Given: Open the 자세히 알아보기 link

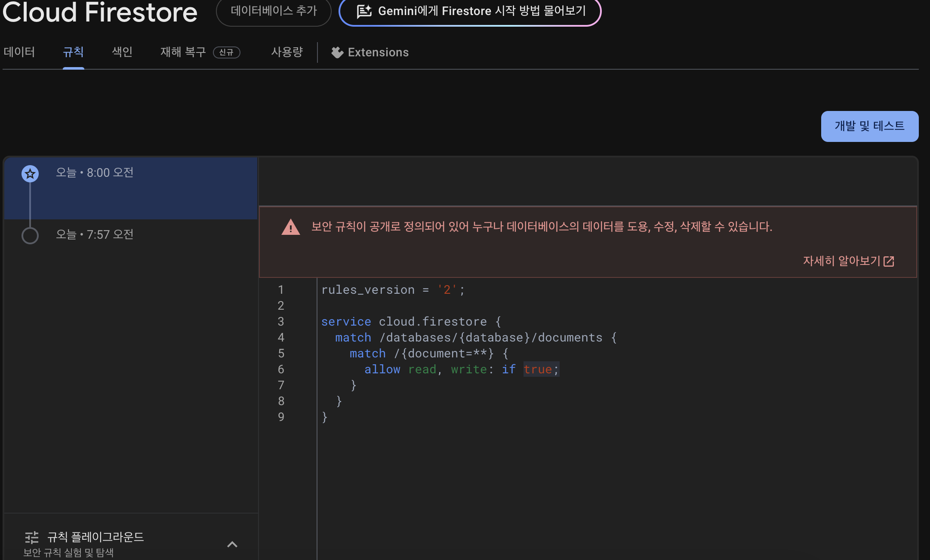Looking at the screenshot, I should tap(841, 261).
